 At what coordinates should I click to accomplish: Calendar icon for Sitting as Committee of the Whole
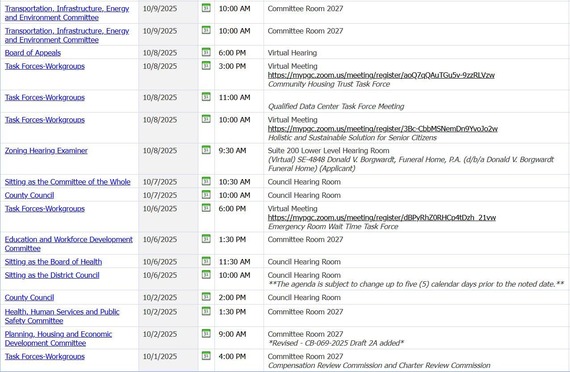[x=206, y=181]
